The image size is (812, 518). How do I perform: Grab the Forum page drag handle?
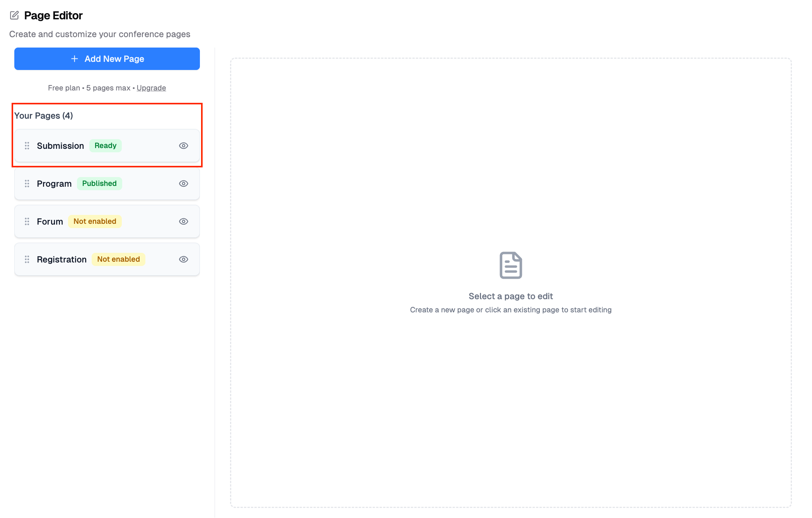(x=27, y=222)
